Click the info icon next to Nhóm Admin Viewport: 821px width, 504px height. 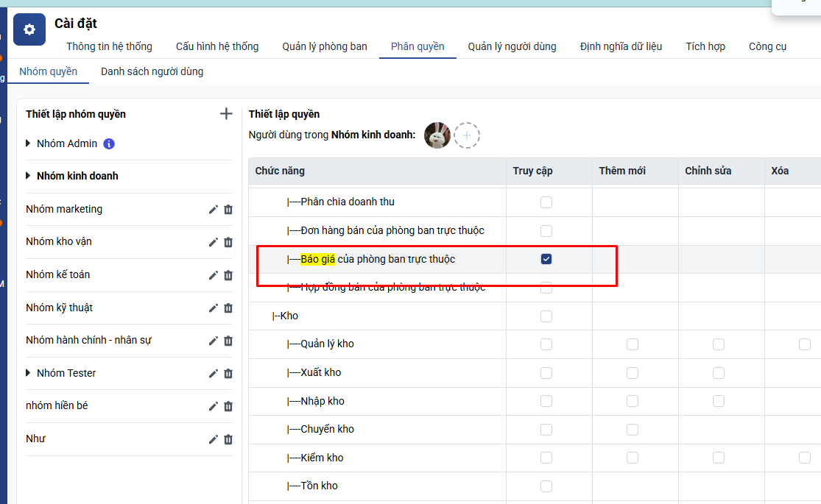pyautogui.click(x=109, y=144)
